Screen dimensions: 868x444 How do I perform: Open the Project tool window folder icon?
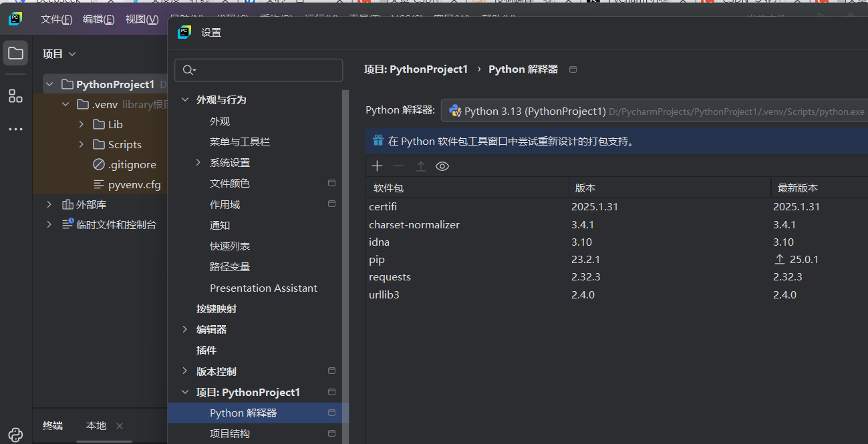15,53
